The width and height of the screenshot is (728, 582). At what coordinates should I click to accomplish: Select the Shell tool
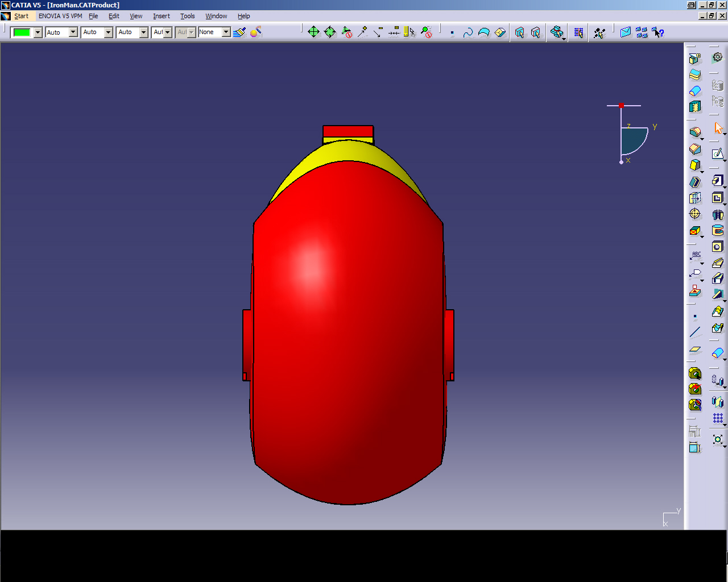[x=695, y=182]
